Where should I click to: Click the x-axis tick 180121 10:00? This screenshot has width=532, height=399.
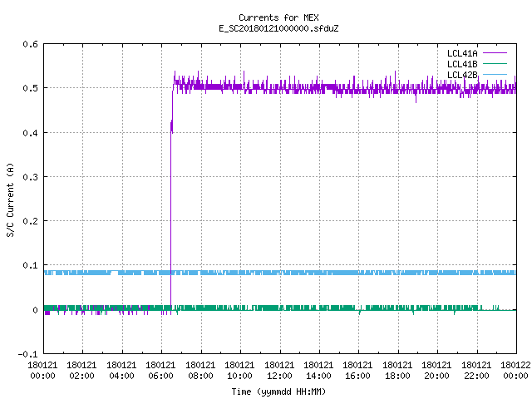[239, 371]
